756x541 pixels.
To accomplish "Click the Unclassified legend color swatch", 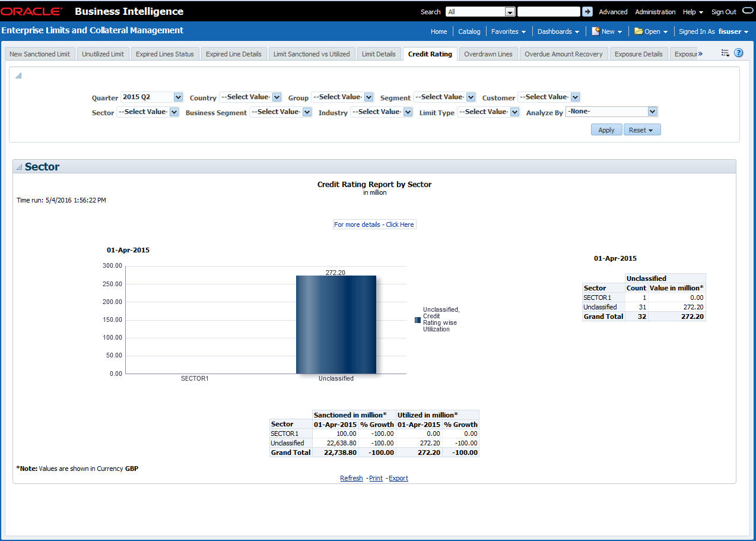I will (418, 319).
